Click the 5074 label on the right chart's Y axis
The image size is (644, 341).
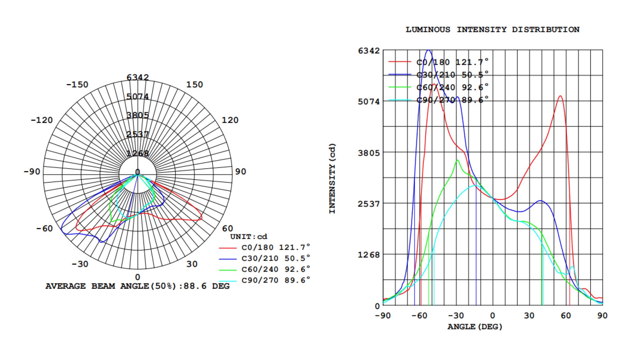click(x=369, y=102)
